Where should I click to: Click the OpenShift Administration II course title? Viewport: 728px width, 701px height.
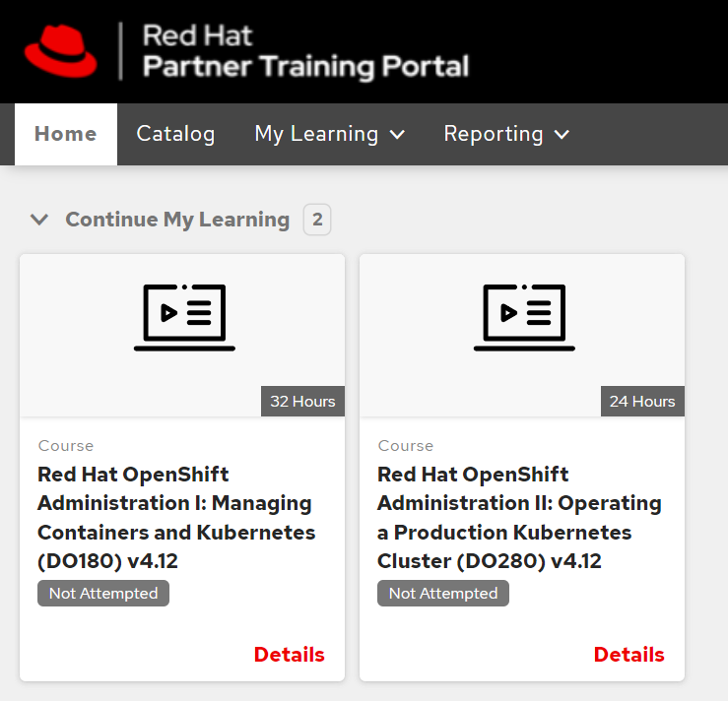(x=519, y=517)
